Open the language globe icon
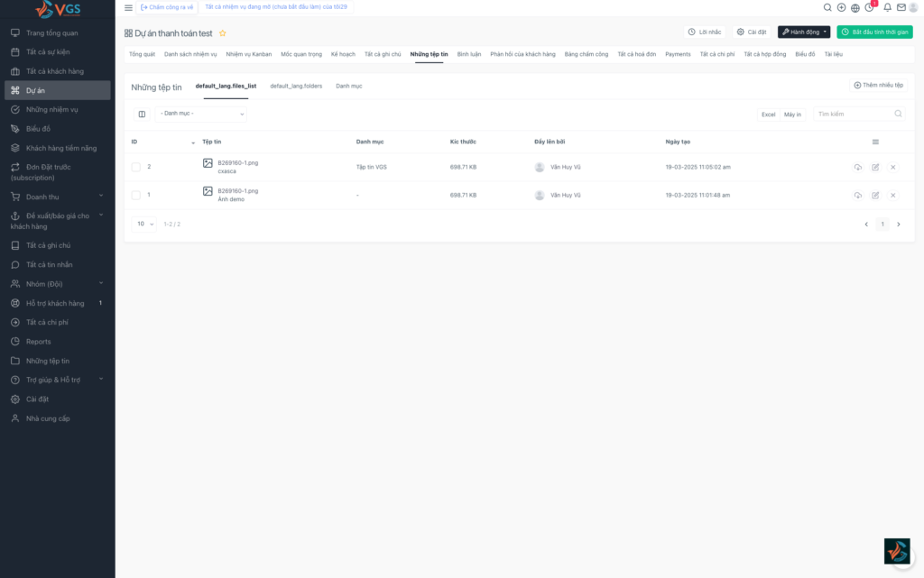The height and width of the screenshot is (578, 924). [855, 7]
